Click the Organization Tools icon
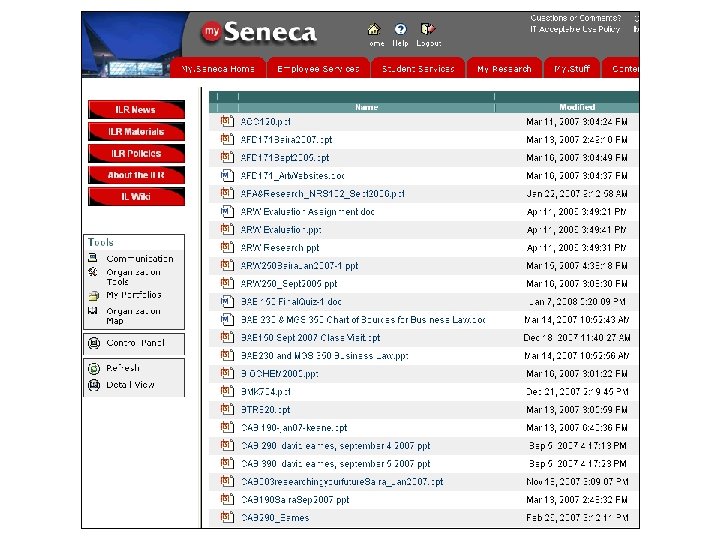Viewport: 720px width, 540px height. [x=93, y=272]
